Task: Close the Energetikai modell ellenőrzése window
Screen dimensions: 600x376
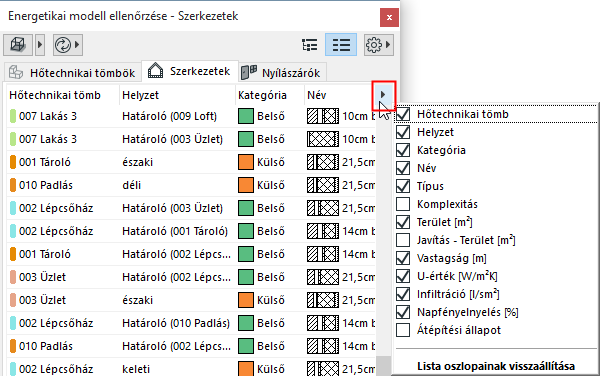Action: [389, 18]
